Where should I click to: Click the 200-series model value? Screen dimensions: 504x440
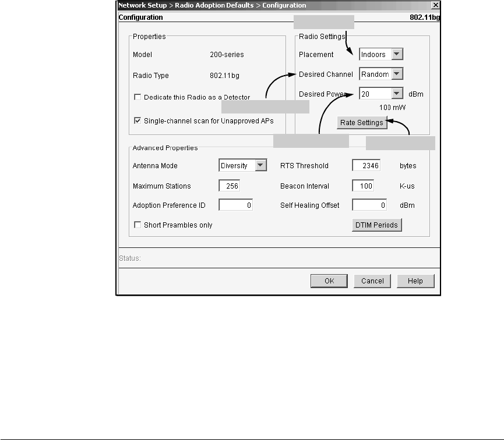[227, 55]
